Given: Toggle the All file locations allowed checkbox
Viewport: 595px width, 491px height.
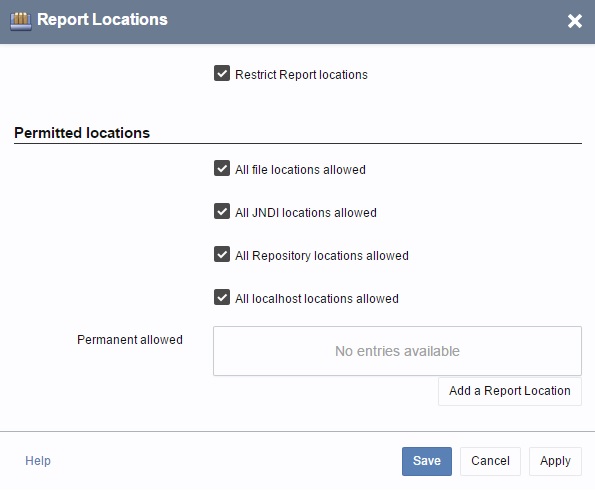Looking at the screenshot, I should pyautogui.click(x=222, y=168).
